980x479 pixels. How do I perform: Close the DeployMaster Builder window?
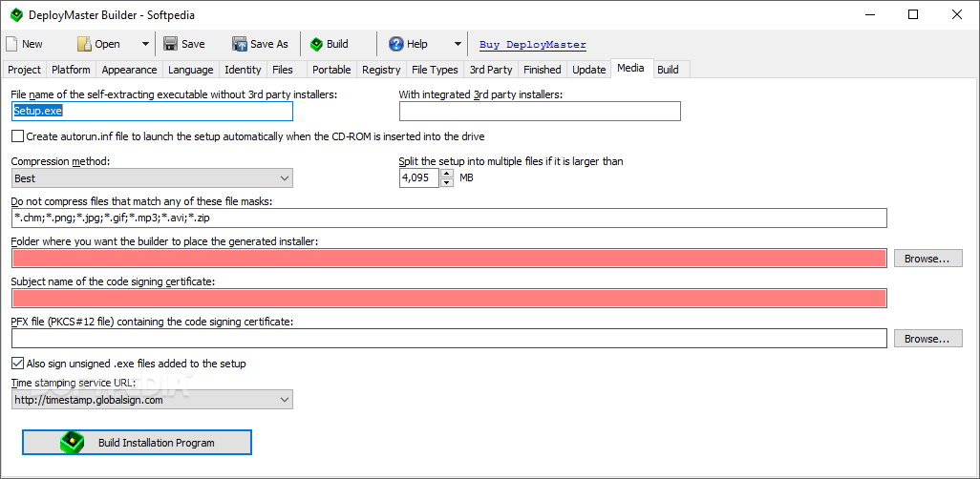pyautogui.click(x=956, y=15)
